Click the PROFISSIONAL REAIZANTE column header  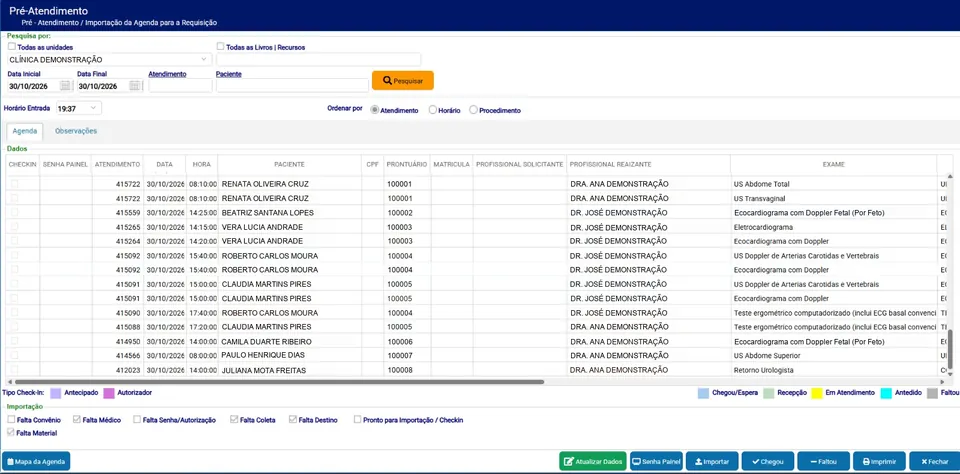tap(648, 164)
